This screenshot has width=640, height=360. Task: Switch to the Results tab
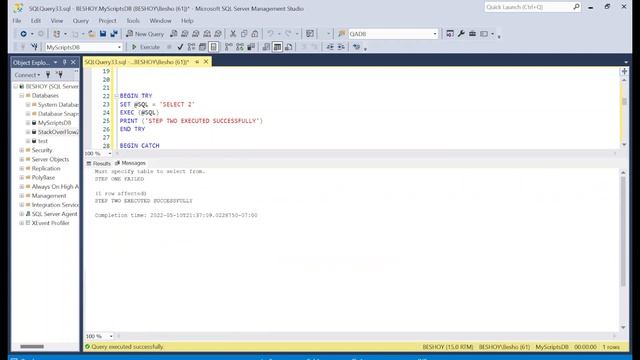coord(98,163)
